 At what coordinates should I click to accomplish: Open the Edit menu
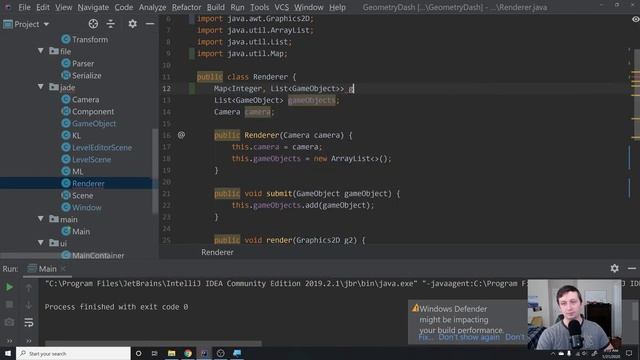[x=42, y=7]
